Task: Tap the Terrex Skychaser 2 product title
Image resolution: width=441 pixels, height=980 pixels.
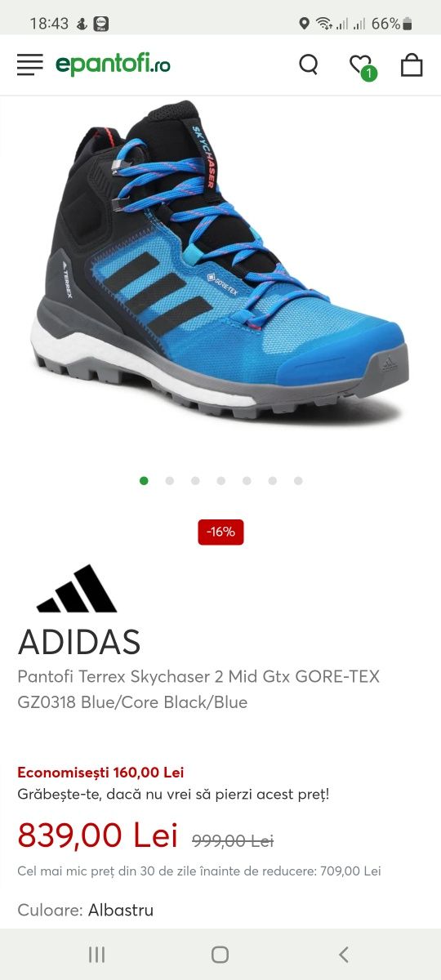Action: point(198,689)
